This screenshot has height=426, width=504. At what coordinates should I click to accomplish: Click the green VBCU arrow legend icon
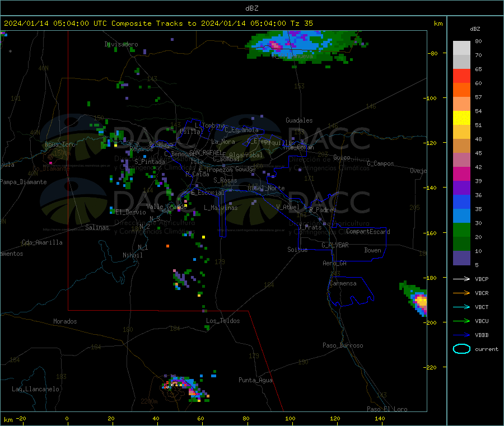coord(461,321)
